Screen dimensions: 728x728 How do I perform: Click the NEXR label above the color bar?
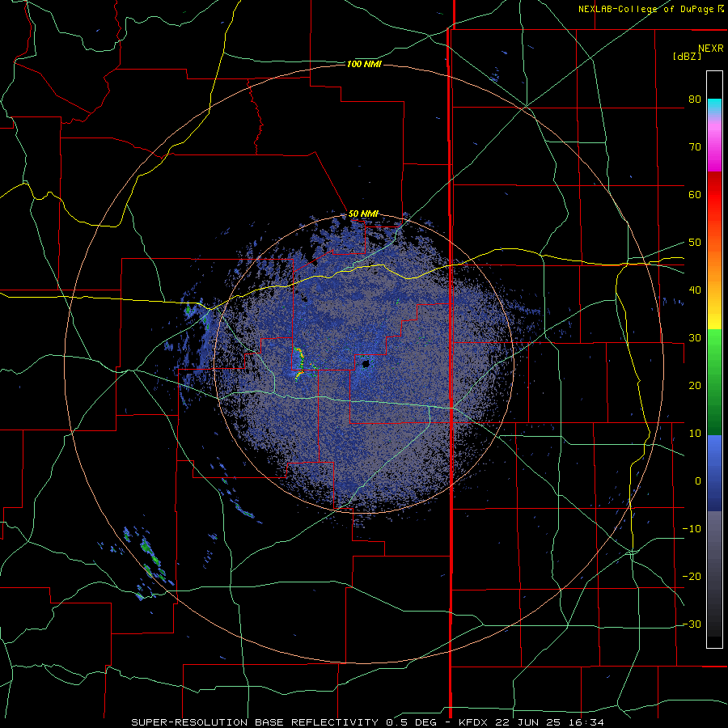coord(711,49)
